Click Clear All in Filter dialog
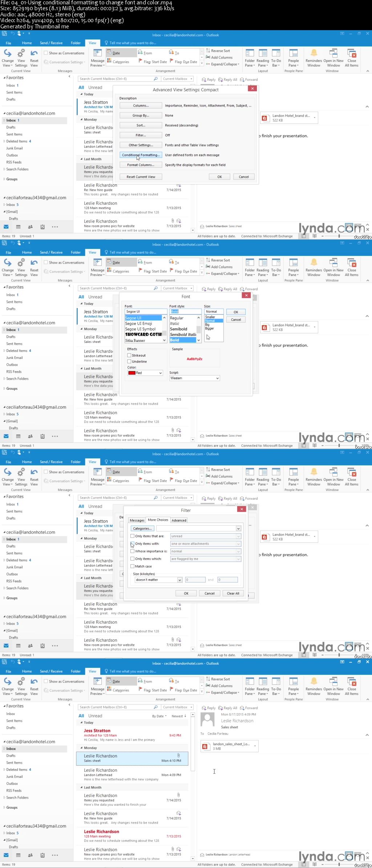 click(233, 593)
